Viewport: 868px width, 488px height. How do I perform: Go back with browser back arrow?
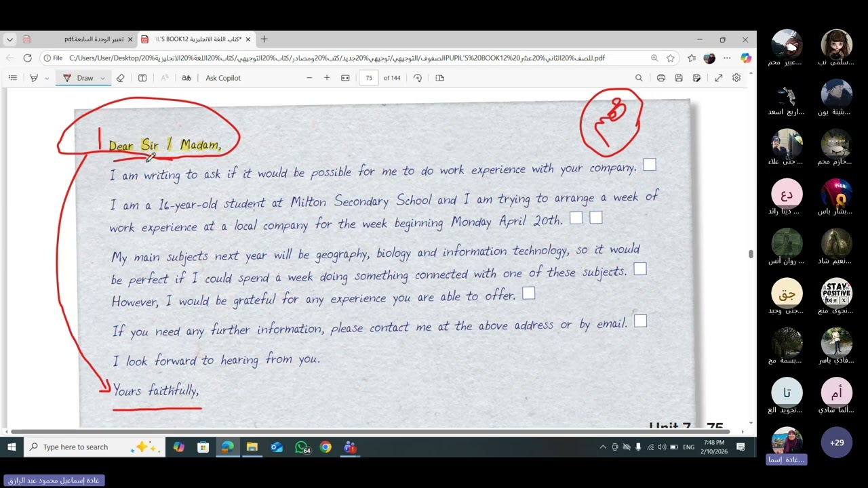[10, 58]
